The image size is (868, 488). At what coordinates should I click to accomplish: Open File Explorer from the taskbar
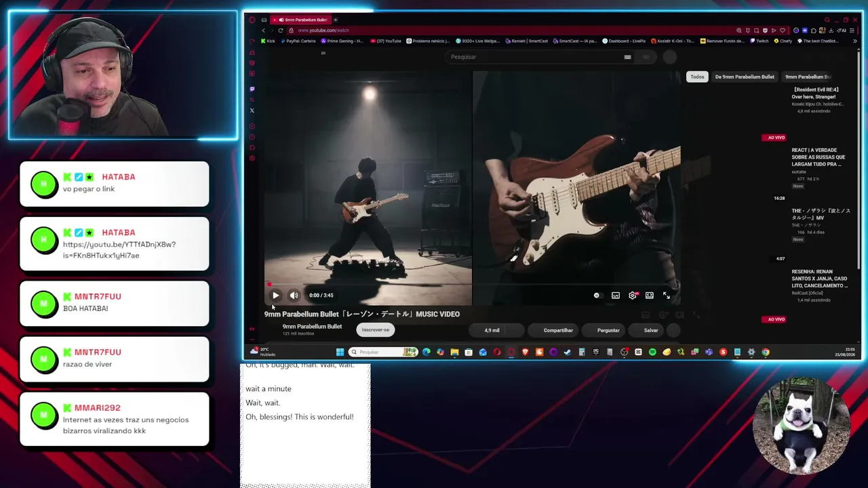454,352
